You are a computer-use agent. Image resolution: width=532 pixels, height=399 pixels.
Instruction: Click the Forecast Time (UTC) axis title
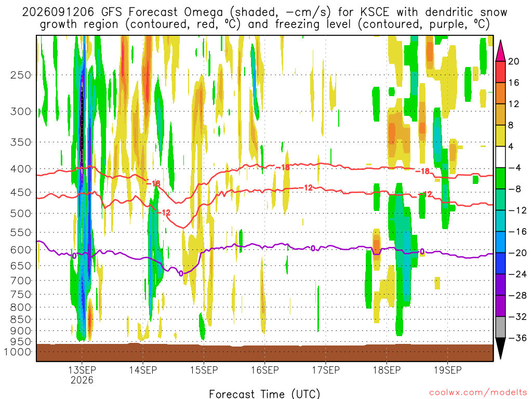pyautogui.click(x=264, y=394)
